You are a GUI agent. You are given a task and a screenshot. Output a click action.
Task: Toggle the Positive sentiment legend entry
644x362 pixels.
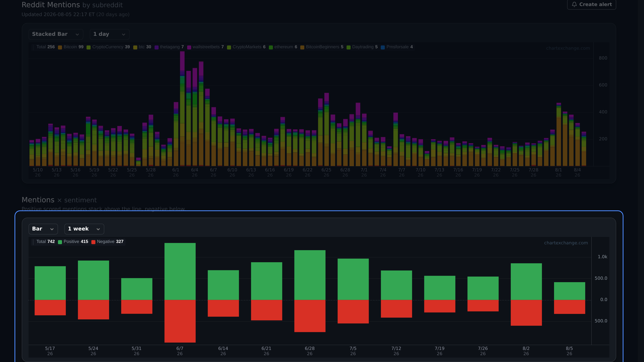coord(73,242)
